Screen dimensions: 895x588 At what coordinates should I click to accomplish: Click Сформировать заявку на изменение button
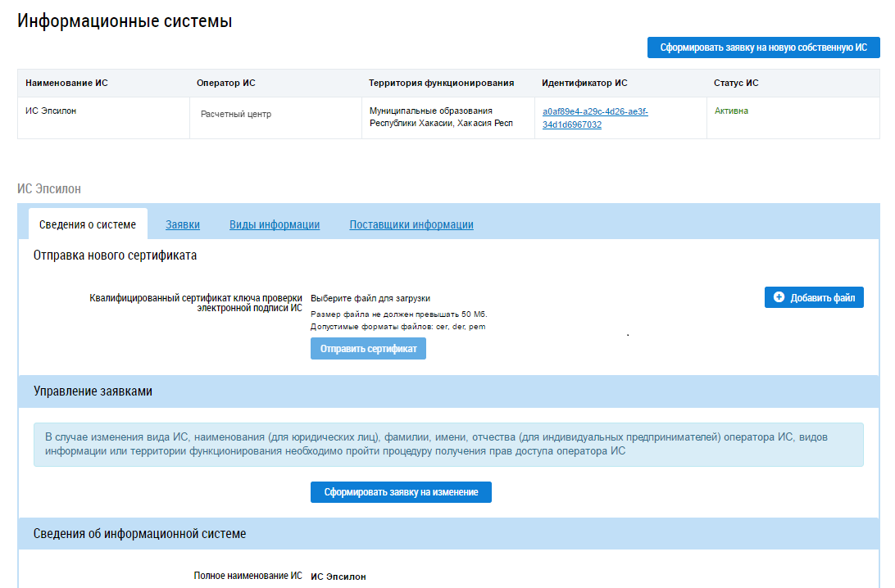[401, 492]
